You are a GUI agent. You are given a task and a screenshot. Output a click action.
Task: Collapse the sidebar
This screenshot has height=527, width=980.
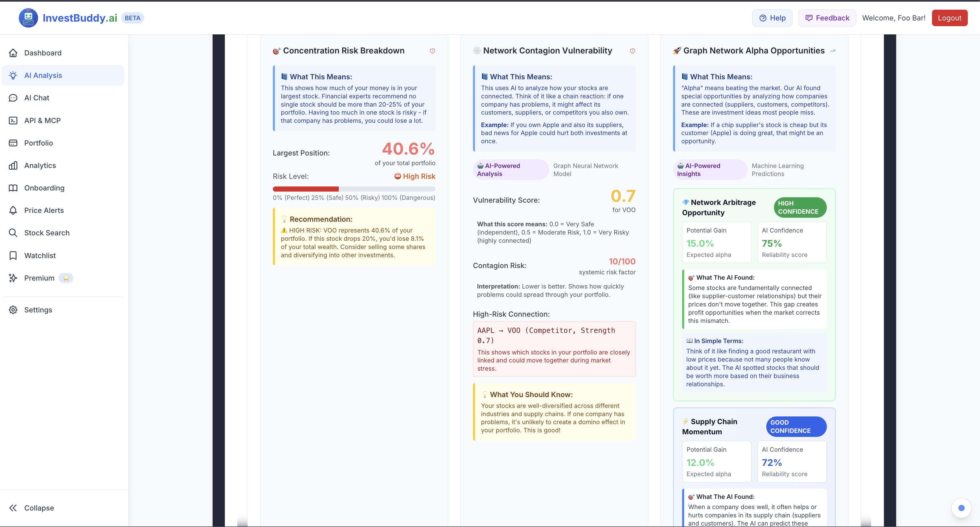(38, 508)
